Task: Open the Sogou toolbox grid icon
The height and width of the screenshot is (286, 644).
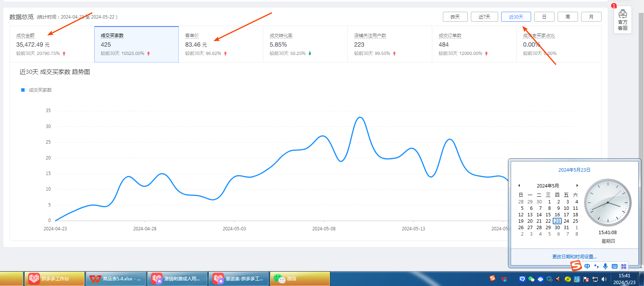Action: tap(624, 266)
